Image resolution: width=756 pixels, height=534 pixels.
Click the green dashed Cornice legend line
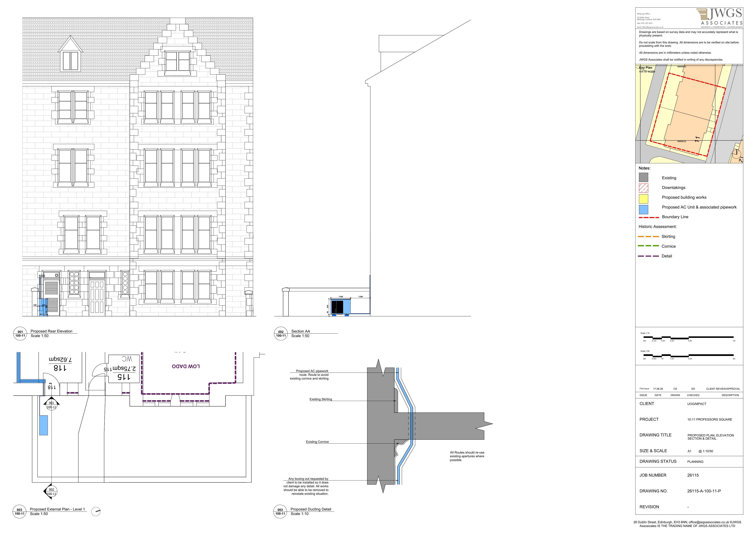coord(648,246)
